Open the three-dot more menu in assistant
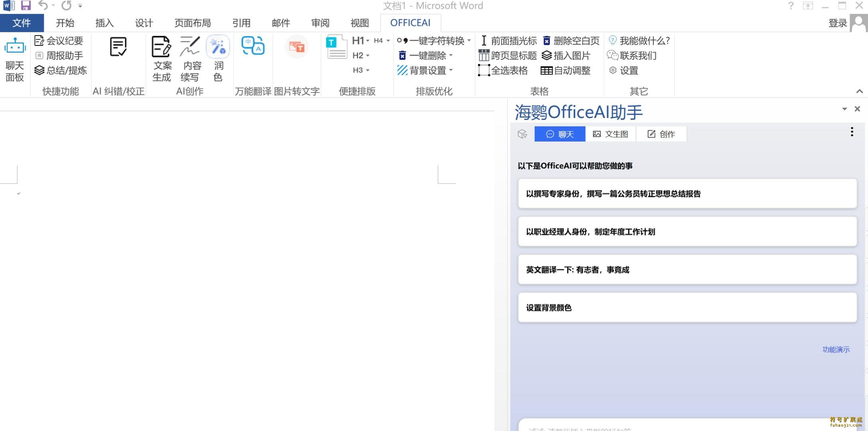 click(852, 132)
